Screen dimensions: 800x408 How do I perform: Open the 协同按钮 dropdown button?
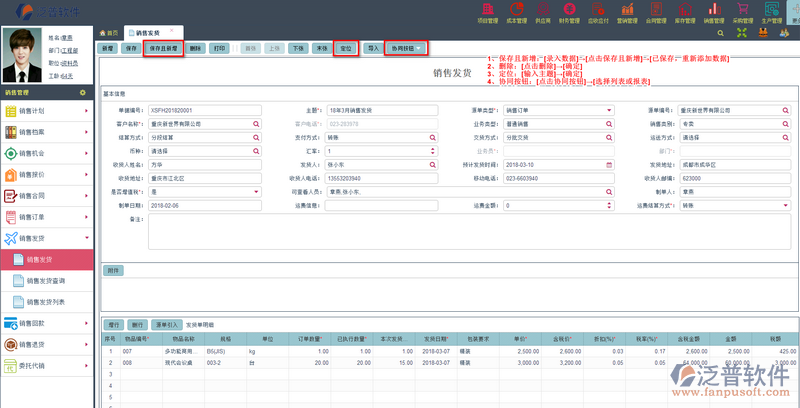[406, 48]
